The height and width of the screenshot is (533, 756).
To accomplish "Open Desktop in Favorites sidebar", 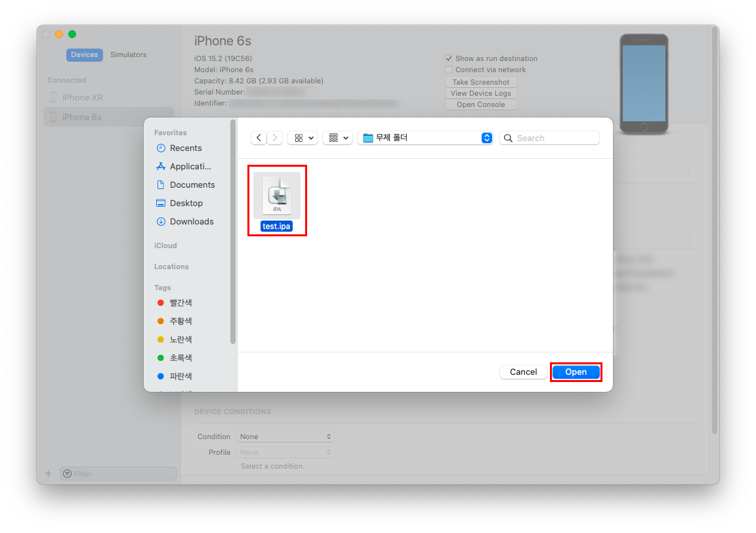I will [185, 203].
